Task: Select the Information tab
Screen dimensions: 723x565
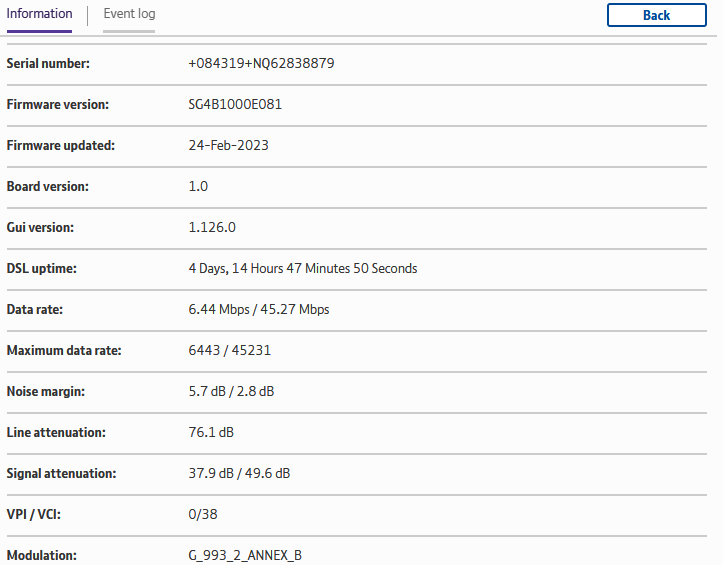Action: pos(39,14)
